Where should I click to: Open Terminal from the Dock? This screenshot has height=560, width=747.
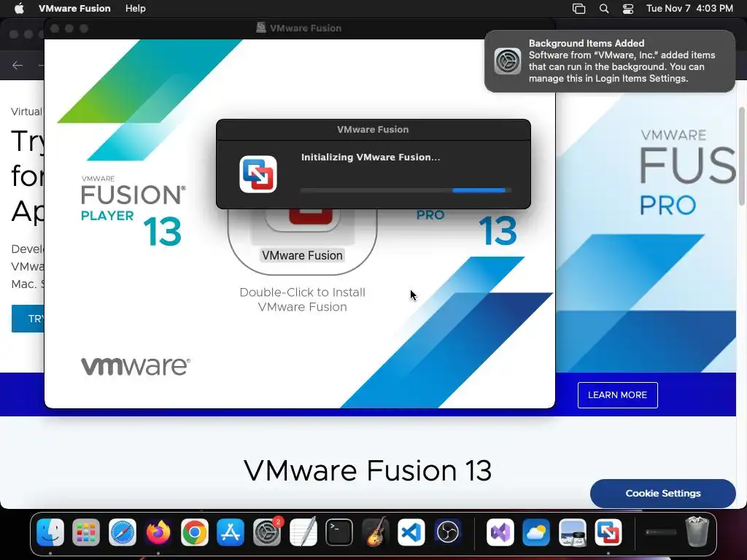click(x=339, y=532)
